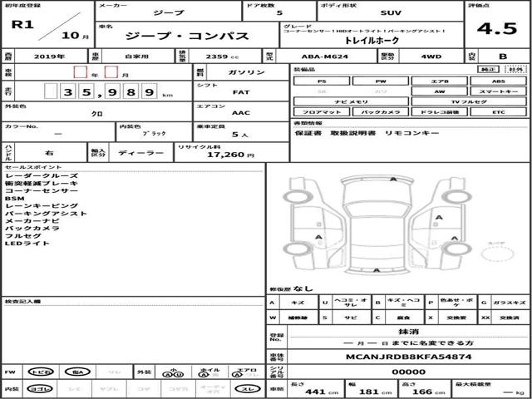Click the スマートキー equipment box

498,91
